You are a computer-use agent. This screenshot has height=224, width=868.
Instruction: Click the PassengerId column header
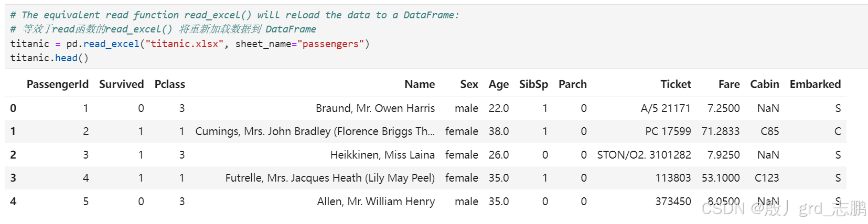pos(57,84)
